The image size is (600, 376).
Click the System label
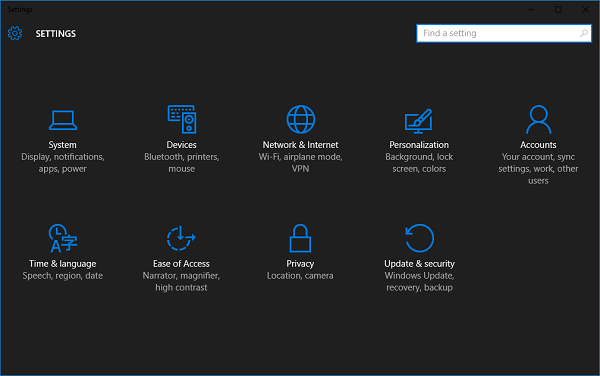click(x=62, y=145)
